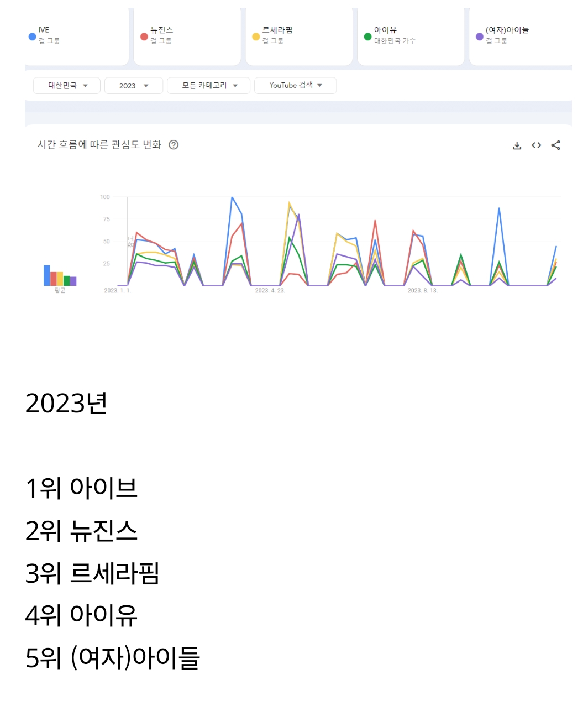Click the red dot next to 뉴진스
This screenshot has height=706, width=588.
(x=144, y=36)
